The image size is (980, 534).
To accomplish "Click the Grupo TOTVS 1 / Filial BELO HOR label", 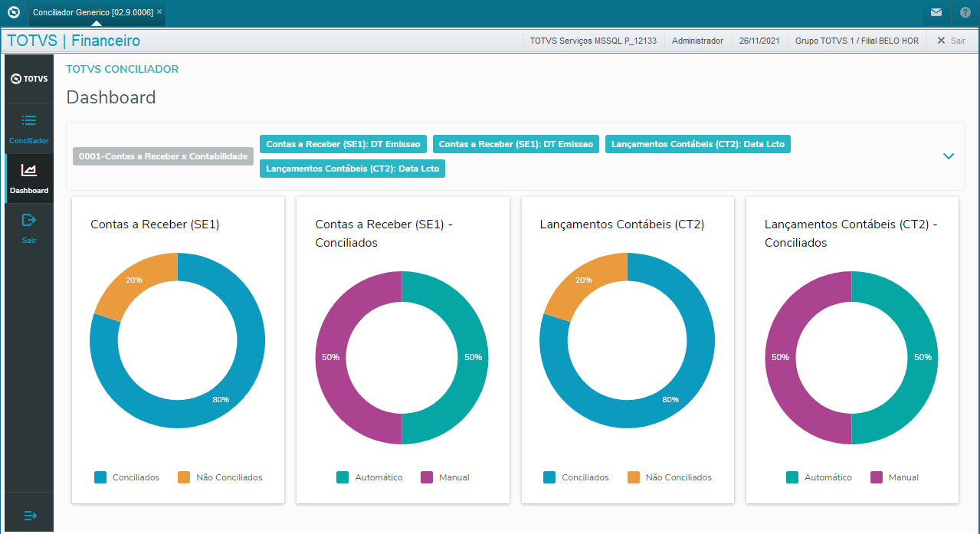I will 857,41.
